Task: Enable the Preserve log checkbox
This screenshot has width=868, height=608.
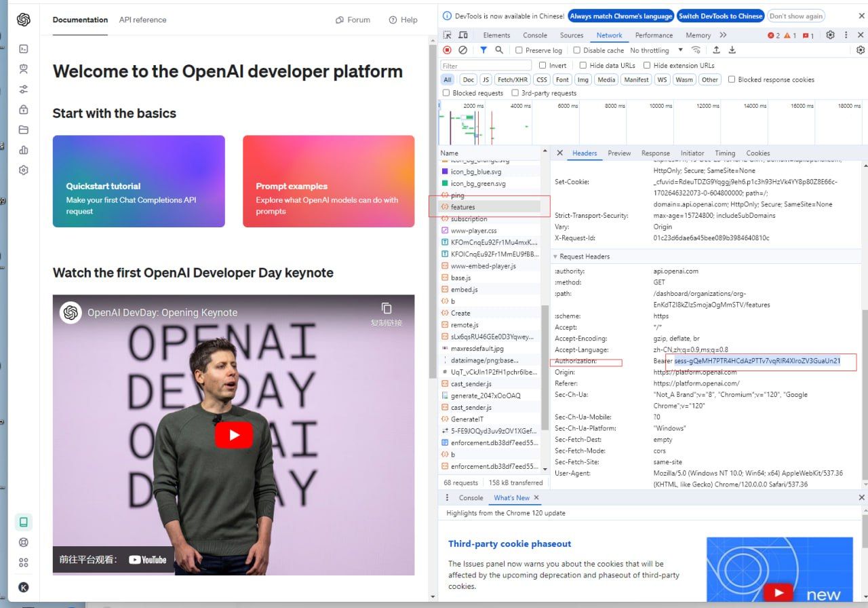Action: click(519, 50)
